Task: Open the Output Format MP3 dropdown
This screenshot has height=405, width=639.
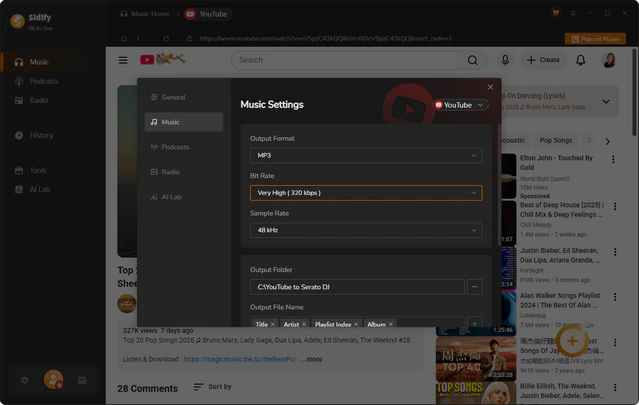Action: pos(366,156)
